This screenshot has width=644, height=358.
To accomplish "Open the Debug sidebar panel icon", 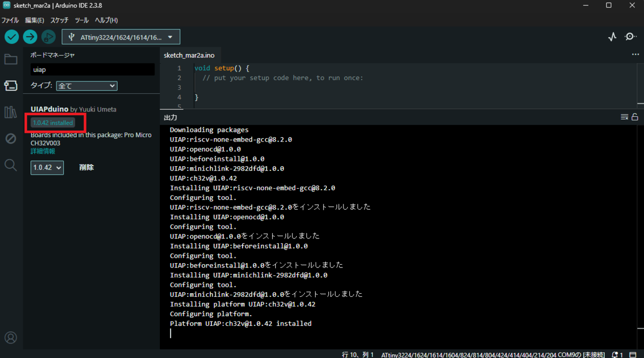I will [x=11, y=139].
